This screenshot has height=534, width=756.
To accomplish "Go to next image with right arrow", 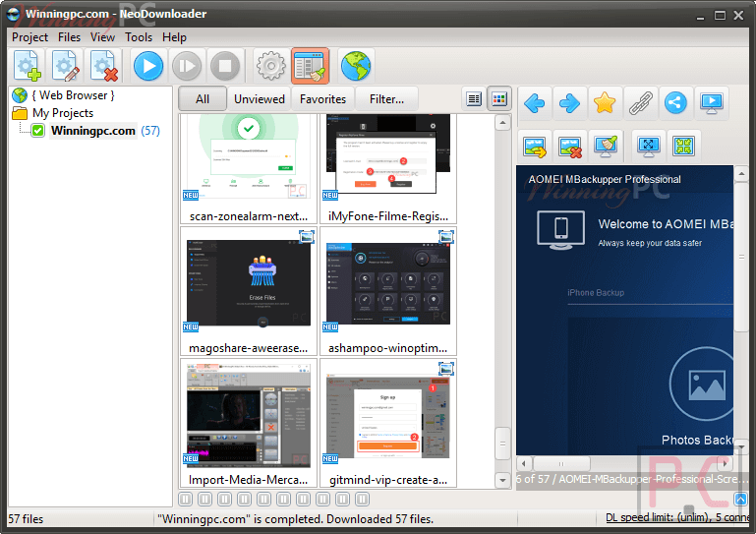I will [x=569, y=102].
